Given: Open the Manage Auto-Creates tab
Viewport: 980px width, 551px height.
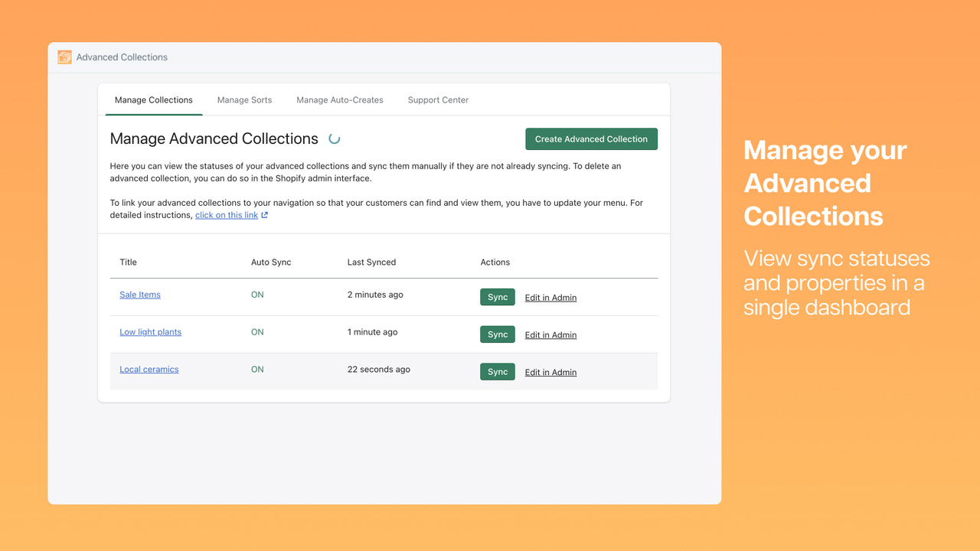Looking at the screenshot, I should [339, 99].
